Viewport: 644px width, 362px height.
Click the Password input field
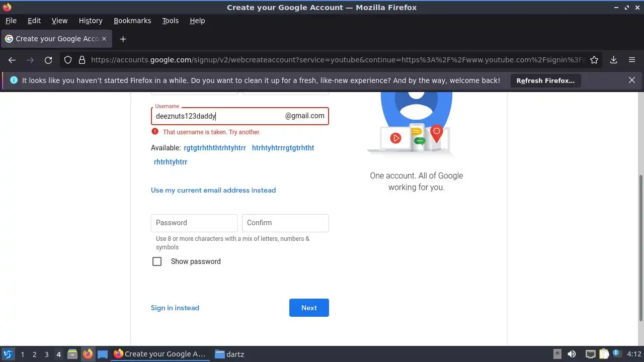click(x=194, y=223)
